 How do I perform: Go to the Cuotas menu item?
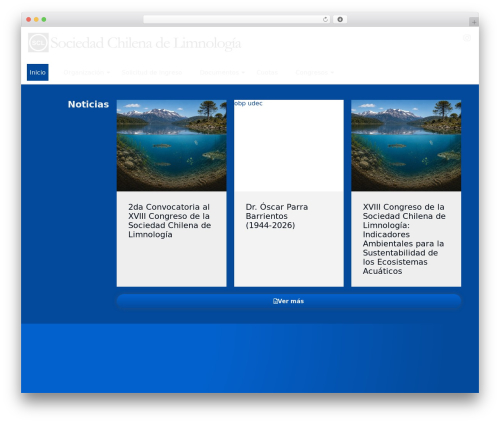click(267, 72)
